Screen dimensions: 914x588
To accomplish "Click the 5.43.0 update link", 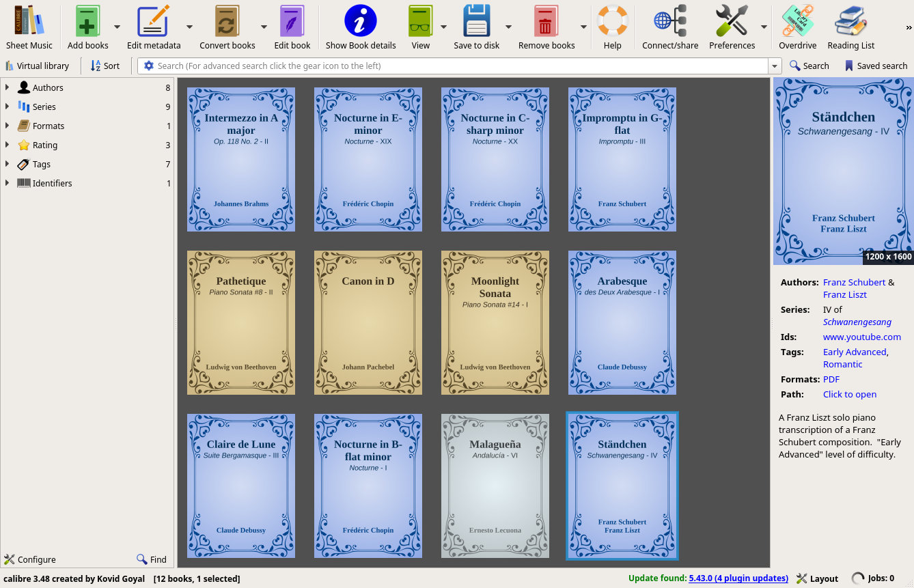I will pos(738,578).
